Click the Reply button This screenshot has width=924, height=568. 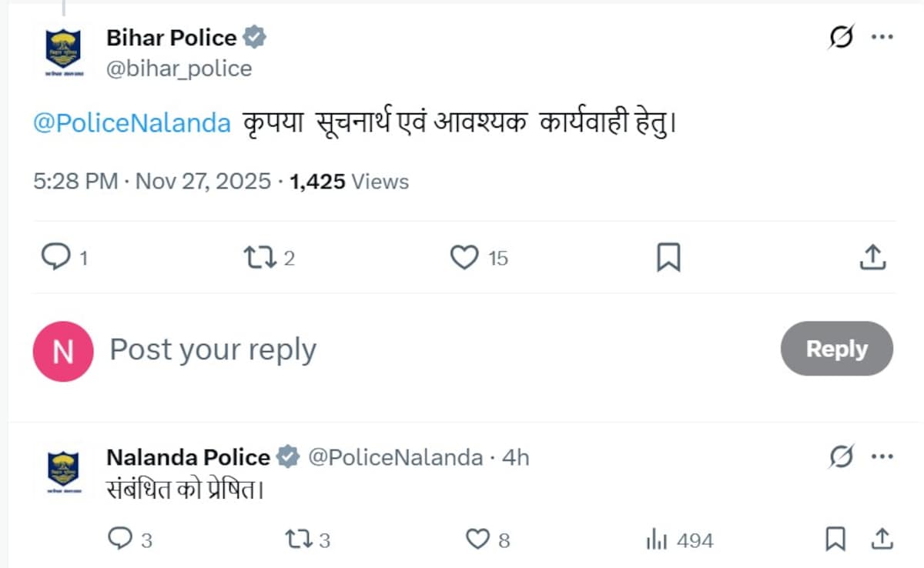click(x=836, y=349)
